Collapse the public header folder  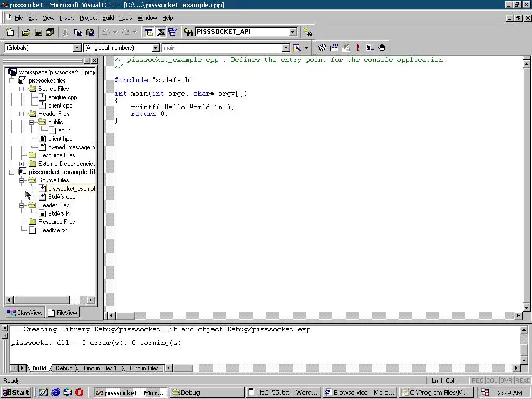(x=32, y=122)
